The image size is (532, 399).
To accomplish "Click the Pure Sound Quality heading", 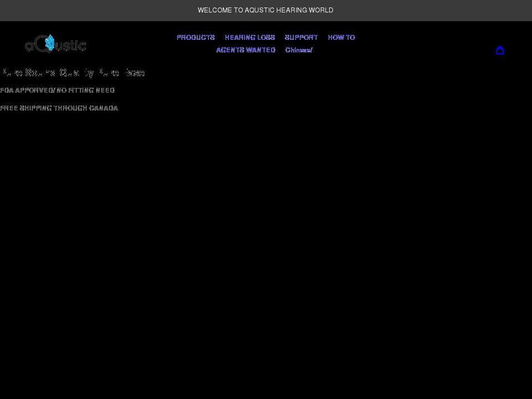I will pos(73,73).
